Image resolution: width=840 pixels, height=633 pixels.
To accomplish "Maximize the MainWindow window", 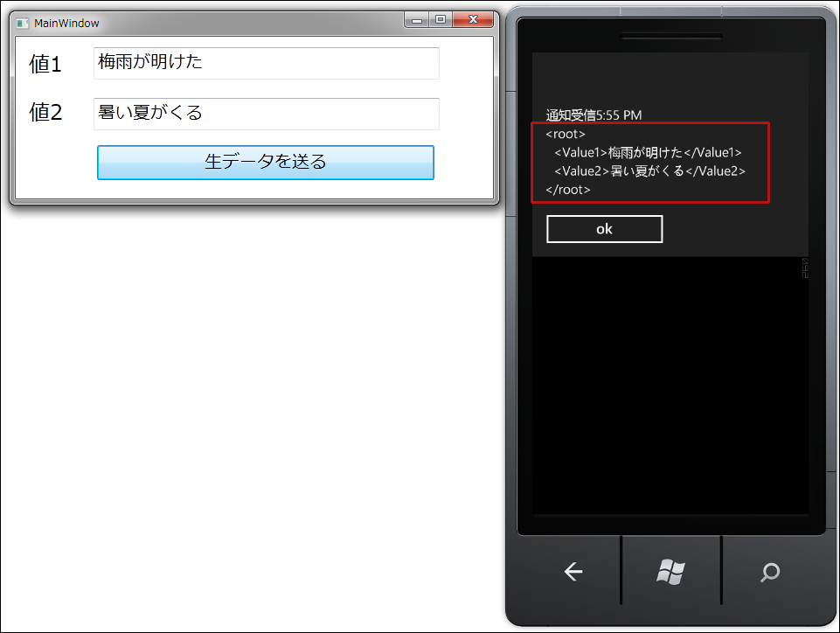I will (x=441, y=20).
